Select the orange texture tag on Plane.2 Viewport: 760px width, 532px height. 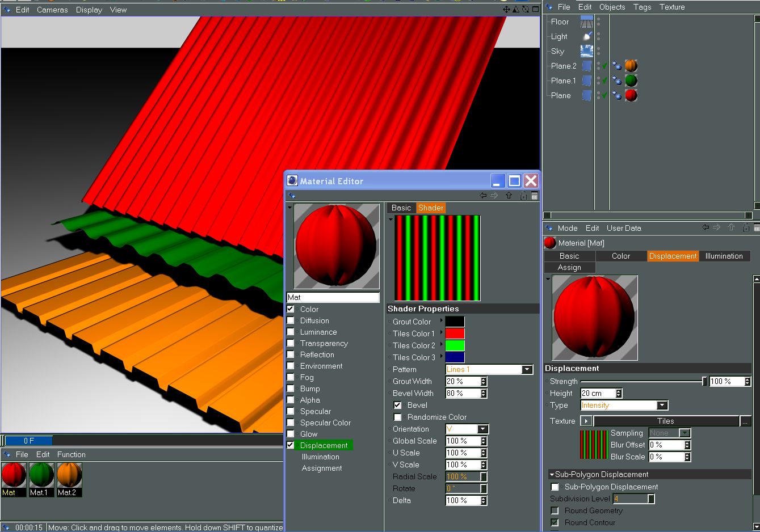click(631, 66)
